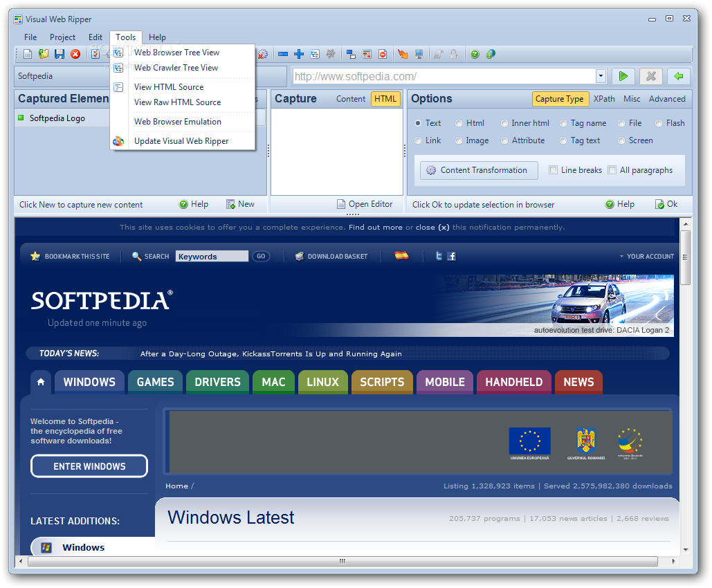Choose Web Browser Tree View
Image resolution: width=712 pixels, height=588 pixels.
tap(176, 52)
